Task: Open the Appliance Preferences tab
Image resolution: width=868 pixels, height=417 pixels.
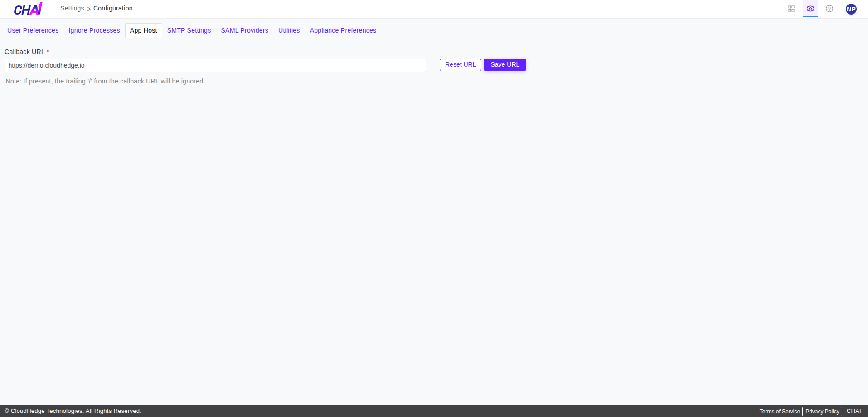Action: [343, 30]
